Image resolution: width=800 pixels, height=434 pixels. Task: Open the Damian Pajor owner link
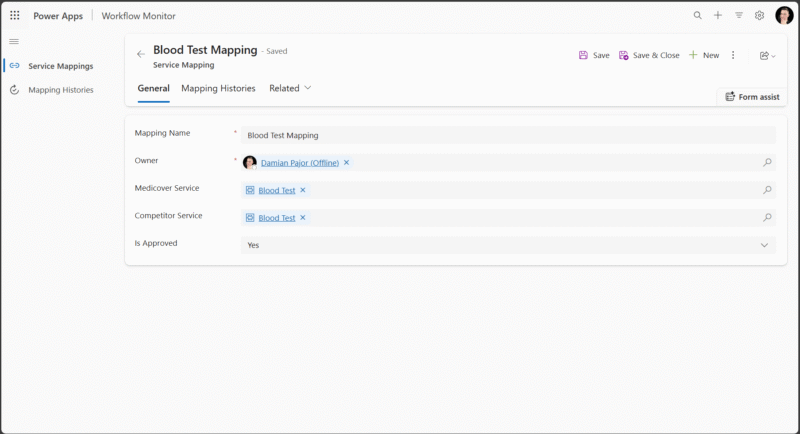click(x=299, y=162)
